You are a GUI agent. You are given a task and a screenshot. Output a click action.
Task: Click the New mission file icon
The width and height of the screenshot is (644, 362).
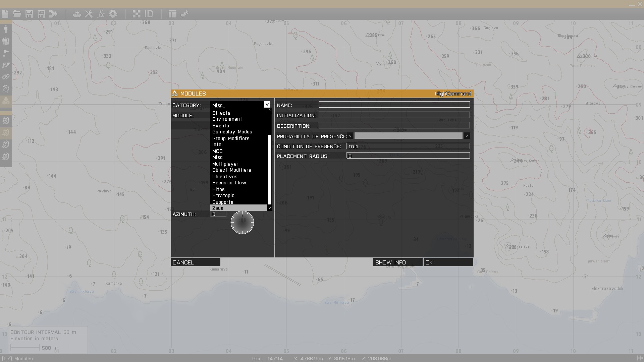(x=5, y=14)
